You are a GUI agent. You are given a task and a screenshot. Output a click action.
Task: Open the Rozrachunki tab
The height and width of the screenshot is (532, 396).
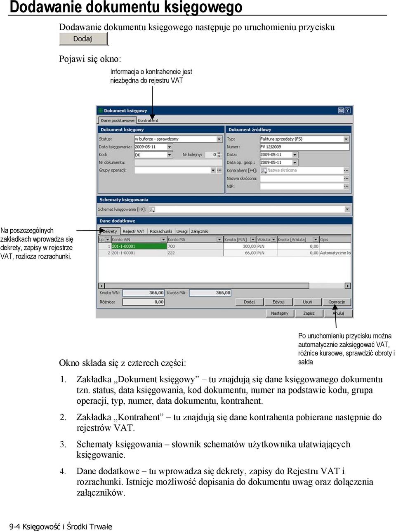click(x=161, y=231)
